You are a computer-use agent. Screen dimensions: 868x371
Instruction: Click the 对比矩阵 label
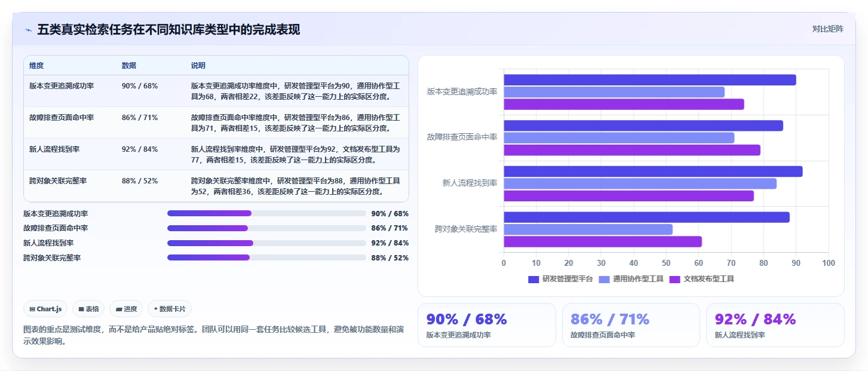[827, 29]
